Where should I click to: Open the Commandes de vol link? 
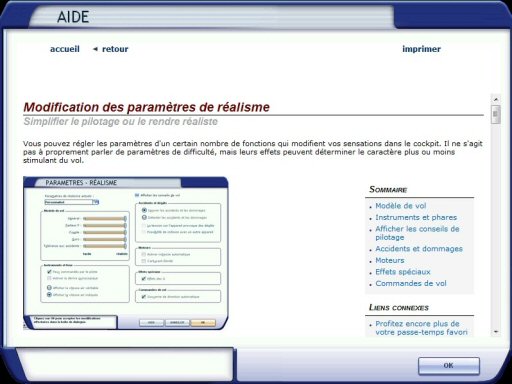pos(411,283)
